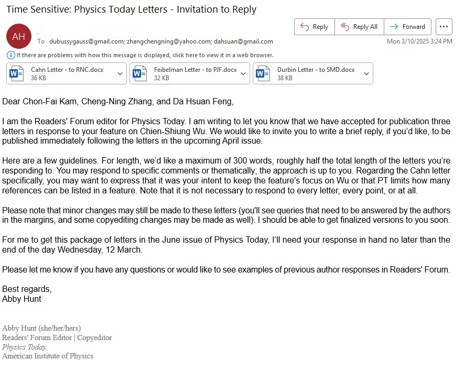Click the Reply All double-arrow icon
This screenshot has width=462, height=365.
[x=345, y=27]
